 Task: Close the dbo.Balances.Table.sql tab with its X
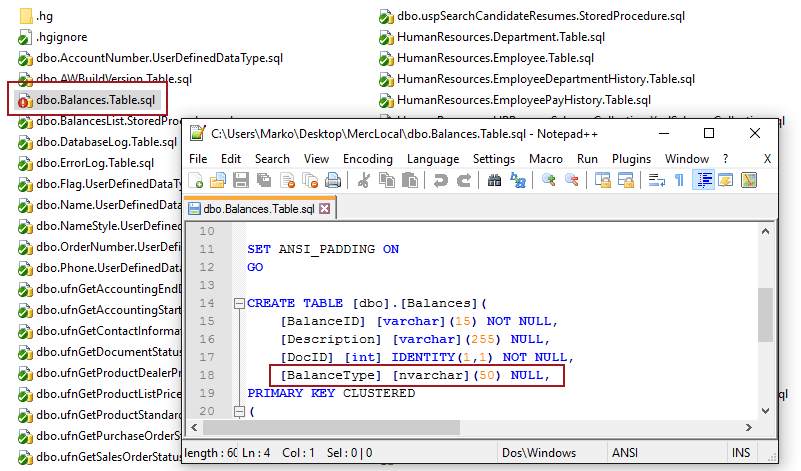(x=324, y=208)
